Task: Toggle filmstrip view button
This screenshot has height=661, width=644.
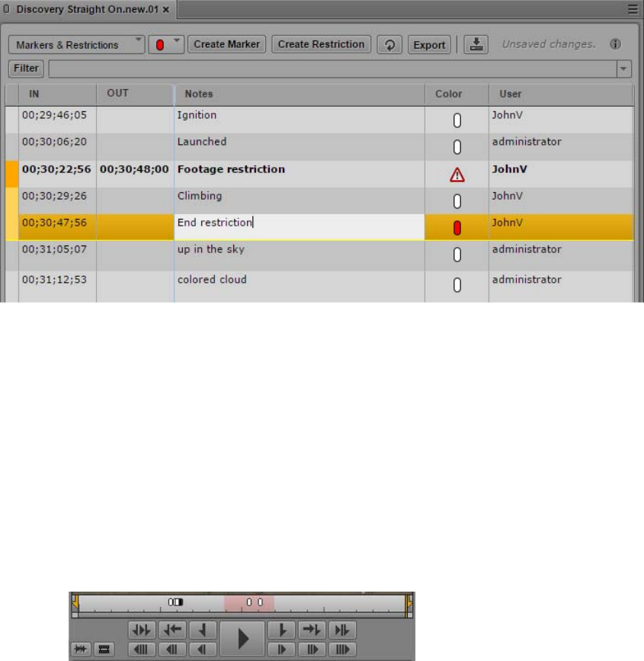Action: (104, 650)
